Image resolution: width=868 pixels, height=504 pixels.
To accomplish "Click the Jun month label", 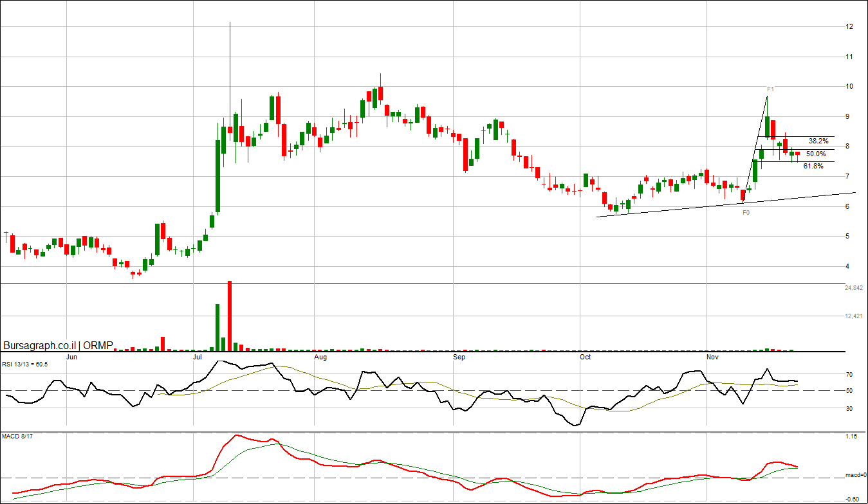I will (x=72, y=356).
